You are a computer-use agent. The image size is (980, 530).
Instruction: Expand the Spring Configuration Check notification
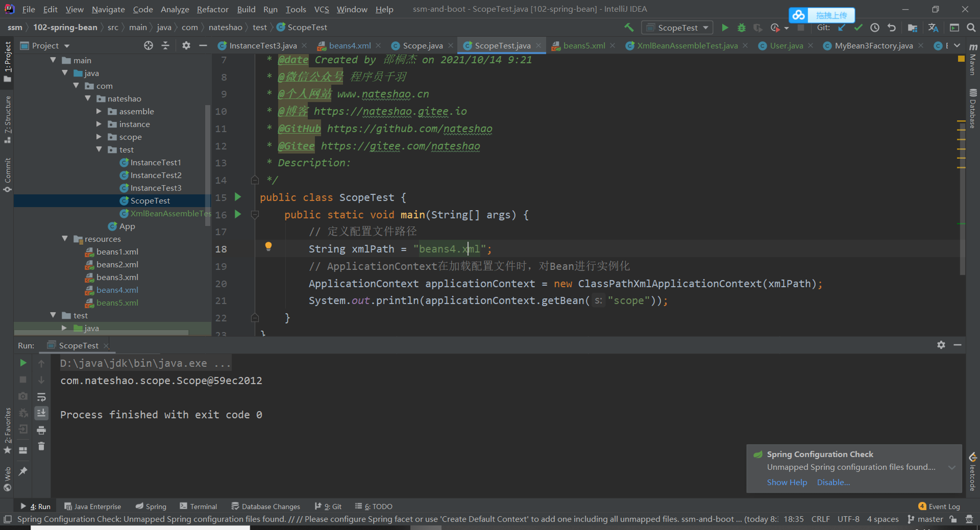pyautogui.click(x=952, y=467)
